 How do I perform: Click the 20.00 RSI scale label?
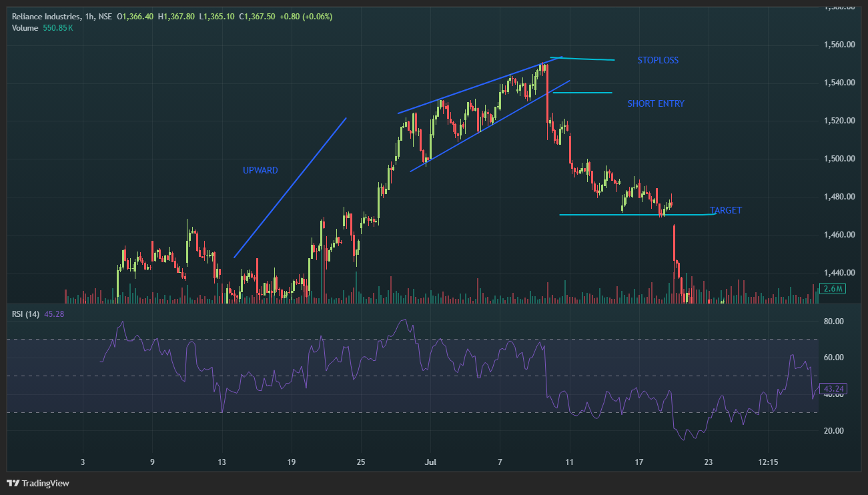click(x=834, y=431)
